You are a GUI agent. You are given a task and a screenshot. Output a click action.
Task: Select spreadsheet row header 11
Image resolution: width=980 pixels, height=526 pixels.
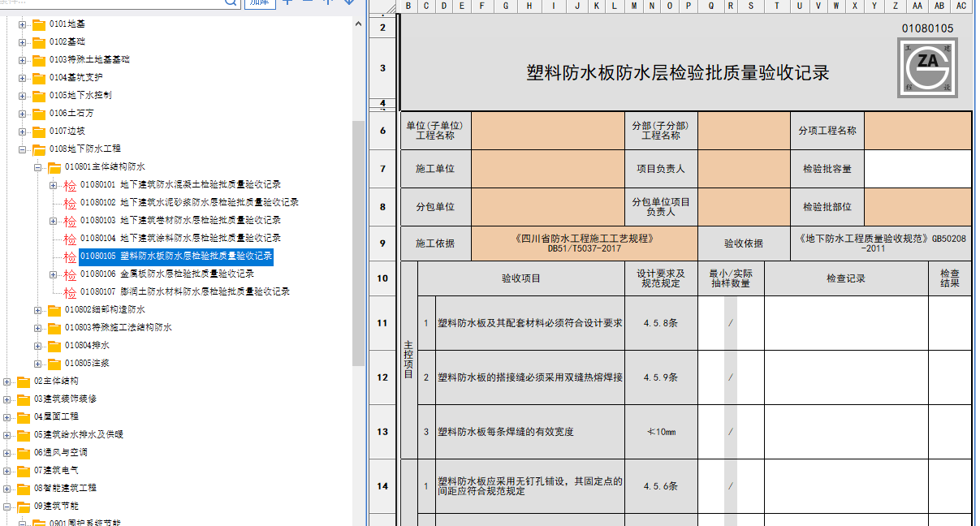pos(383,323)
